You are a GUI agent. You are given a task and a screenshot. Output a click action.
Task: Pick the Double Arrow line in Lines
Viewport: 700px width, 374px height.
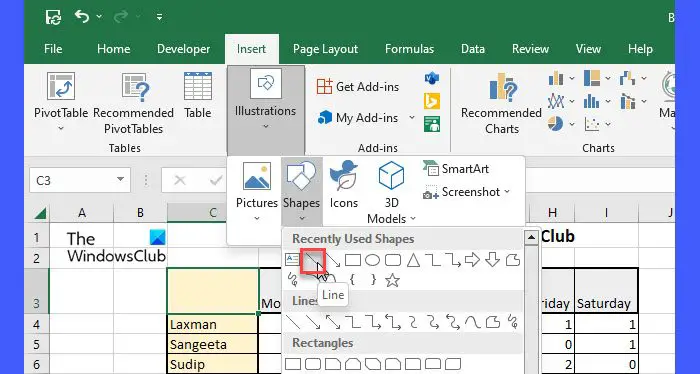pyautogui.click(x=333, y=322)
